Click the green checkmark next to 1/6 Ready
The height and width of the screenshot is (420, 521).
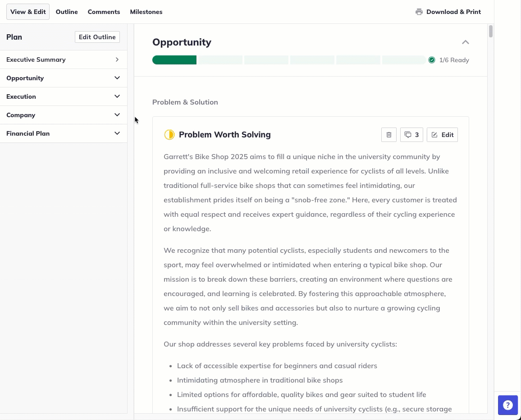[432, 59]
